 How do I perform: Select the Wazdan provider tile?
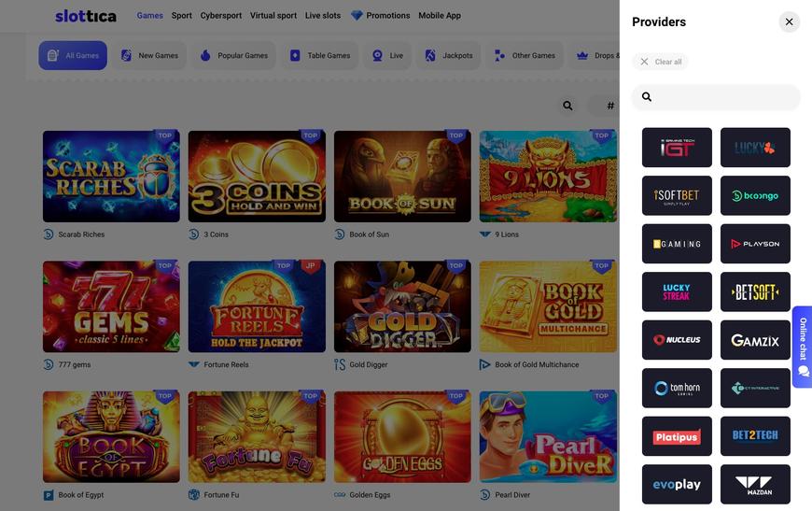pos(755,484)
